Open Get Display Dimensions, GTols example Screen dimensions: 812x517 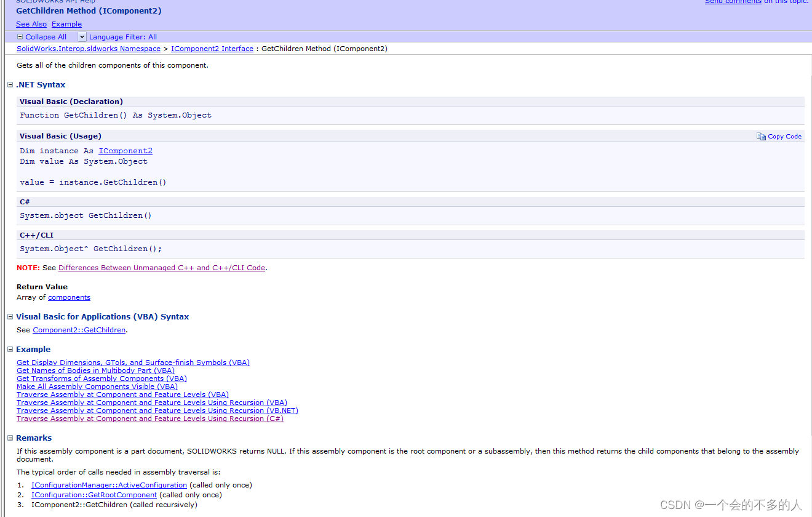pos(133,363)
